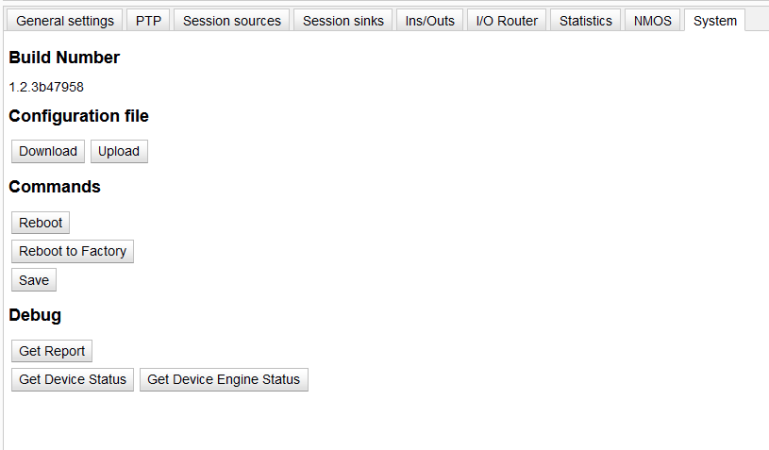Click Get Device Engine Status
This screenshot has width=769, height=450.
[224, 379]
